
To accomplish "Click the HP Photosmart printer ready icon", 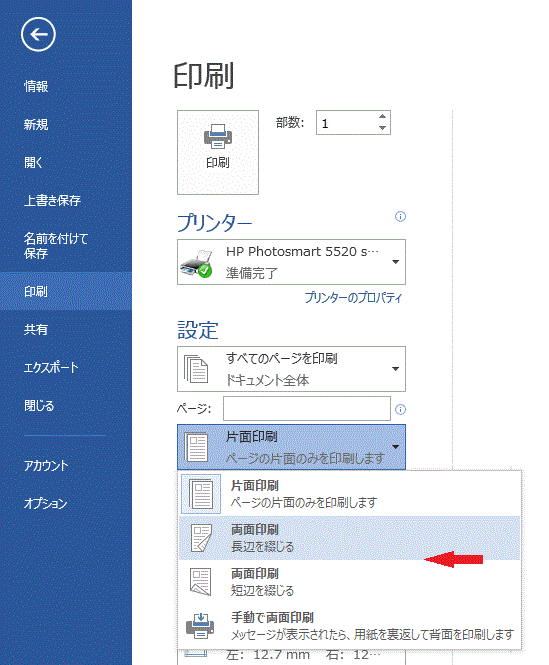I will tap(196, 263).
